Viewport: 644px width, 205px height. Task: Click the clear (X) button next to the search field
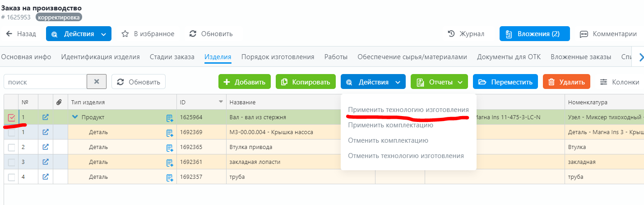[97, 82]
